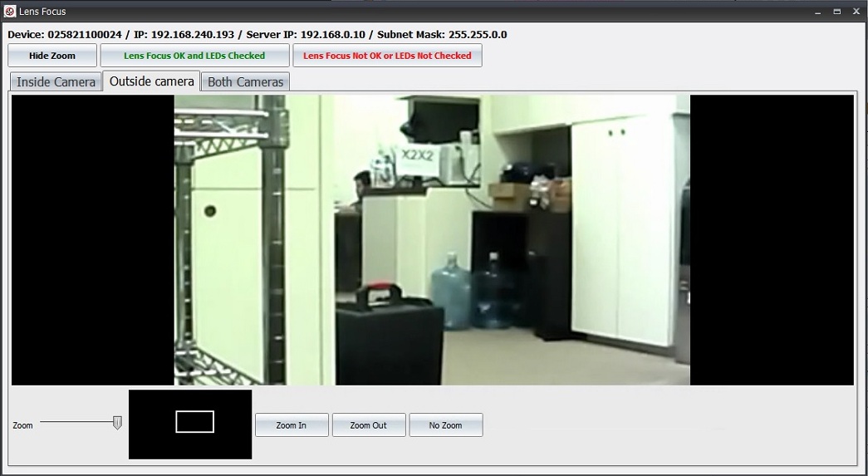Confirm Lens Focus OK and LEDs Checked
The width and height of the screenshot is (868, 476).
click(194, 56)
